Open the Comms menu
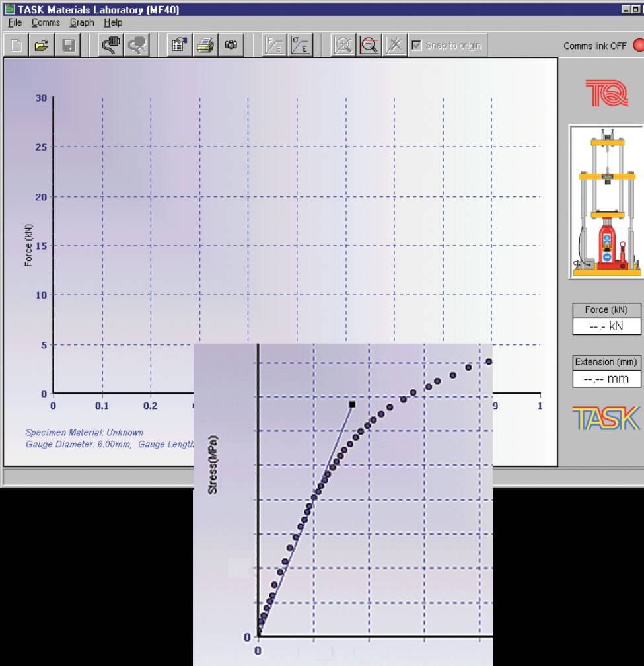This screenshot has height=666, width=644. point(46,22)
